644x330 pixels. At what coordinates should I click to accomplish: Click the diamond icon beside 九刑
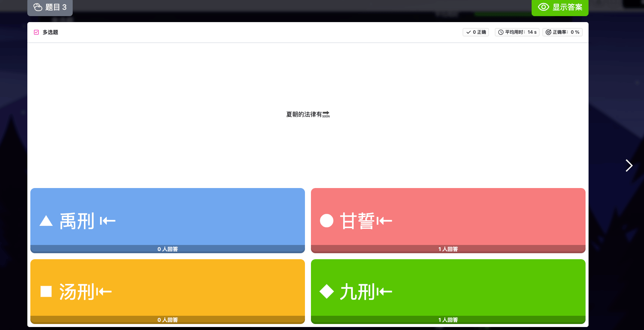pos(327,291)
